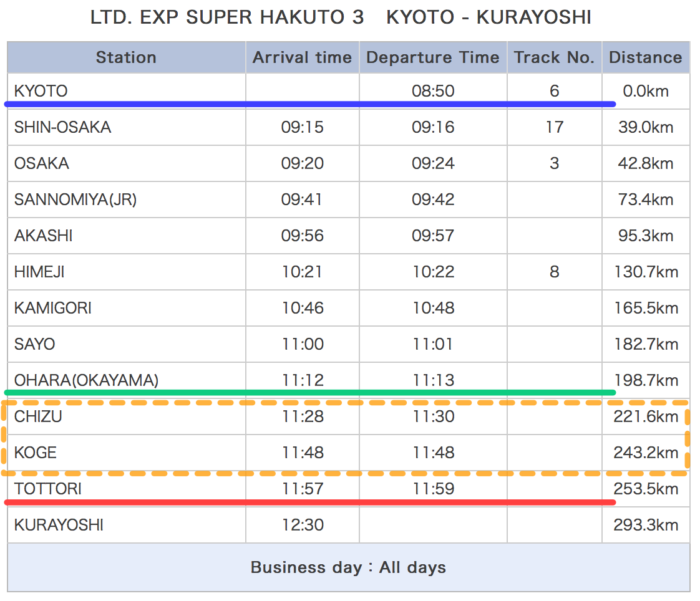The width and height of the screenshot is (700, 601).
Task: Click Kyoto departure time 08:50
Action: coord(433,91)
